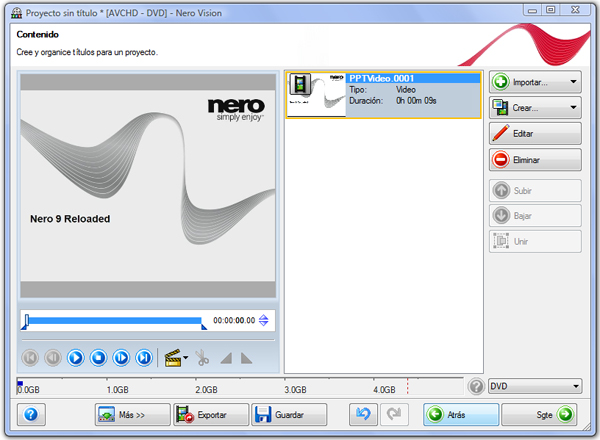Click the PPTVideo.0001 video thumbnail
Screen dimensions: 600x440
click(316, 95)
